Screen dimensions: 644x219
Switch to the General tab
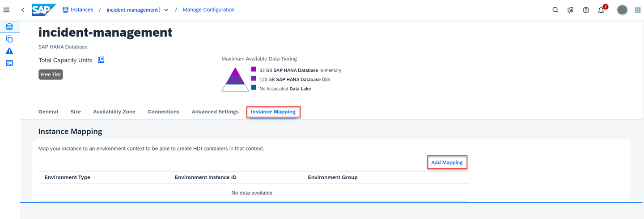(x=48, y=112)
